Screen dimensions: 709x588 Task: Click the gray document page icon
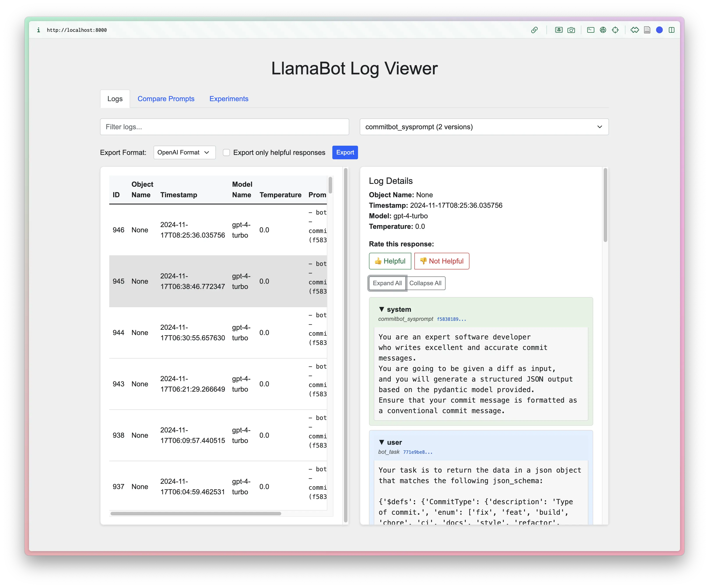(x=647, y=30)
